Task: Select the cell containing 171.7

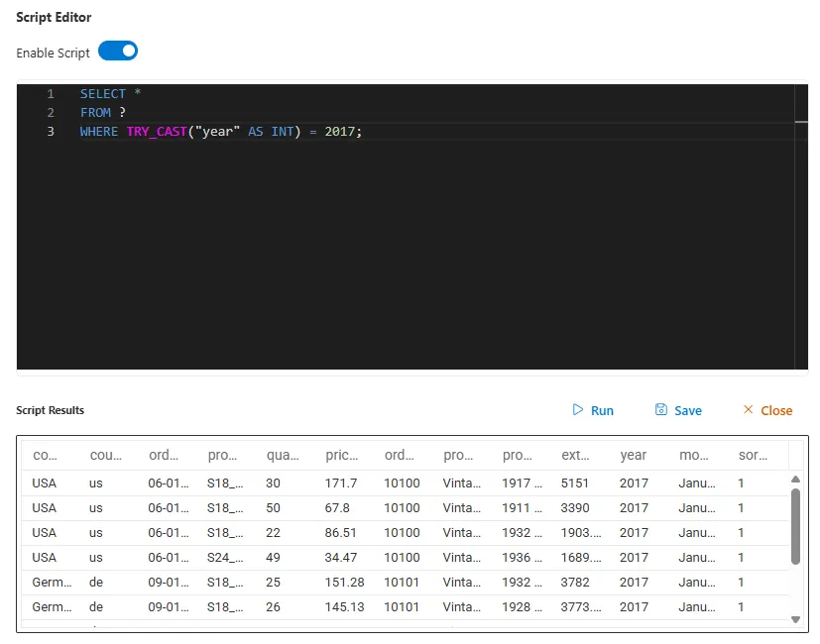Action: (x=341, y=483)
